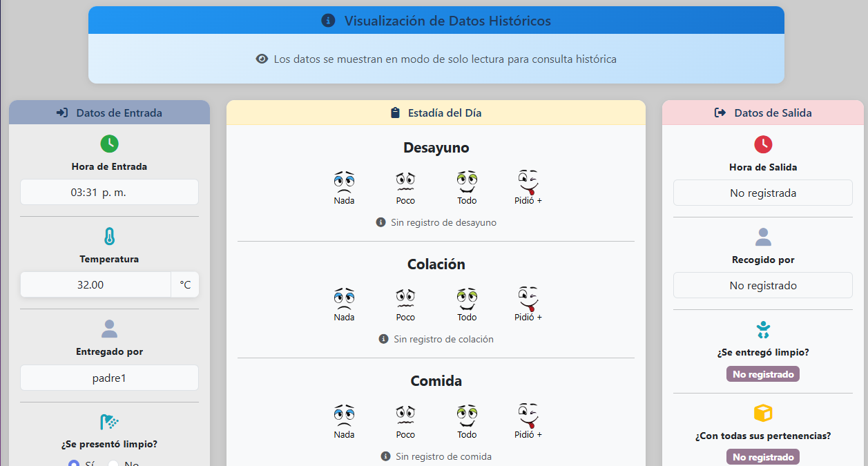Click the "Recogido por" field showing No registrado
Screen dimensions: 868x466
tap(762, 284)
